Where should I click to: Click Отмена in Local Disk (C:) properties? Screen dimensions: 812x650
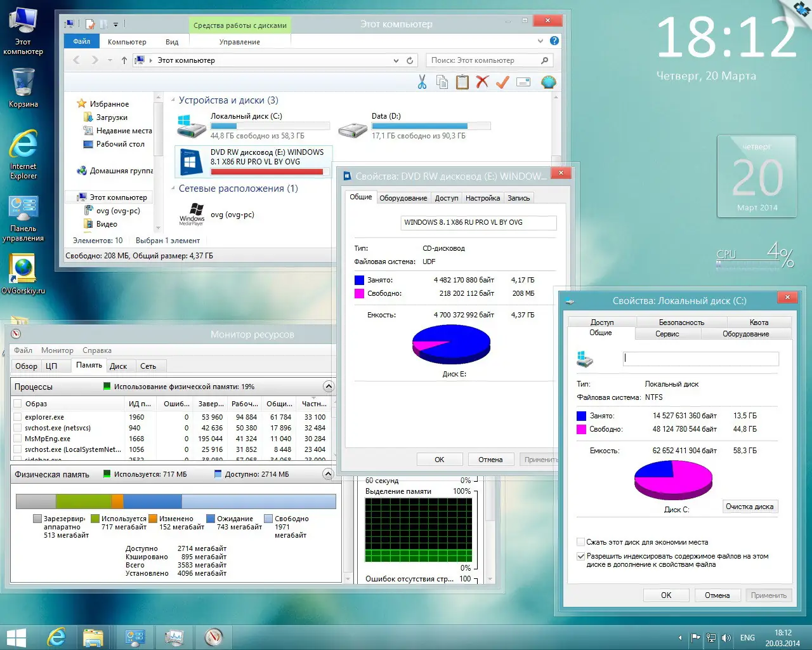[717, 595]
